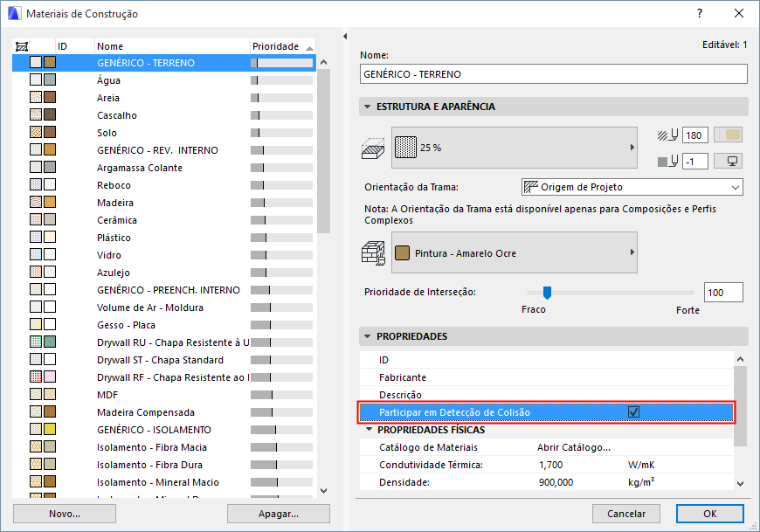The width and height of the screenshot is (760, 532).
Task: Click the Vidro fill pattern icon
Action: coord(36,254)
